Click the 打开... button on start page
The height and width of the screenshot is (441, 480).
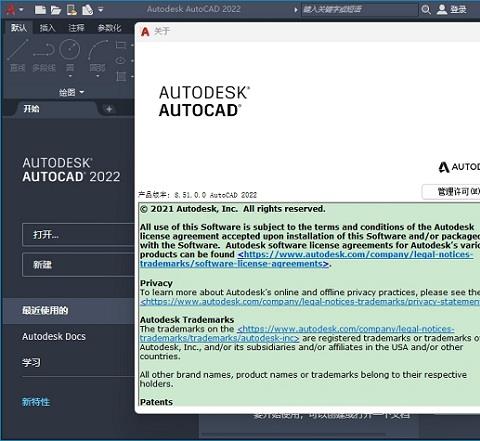(79, 235)
